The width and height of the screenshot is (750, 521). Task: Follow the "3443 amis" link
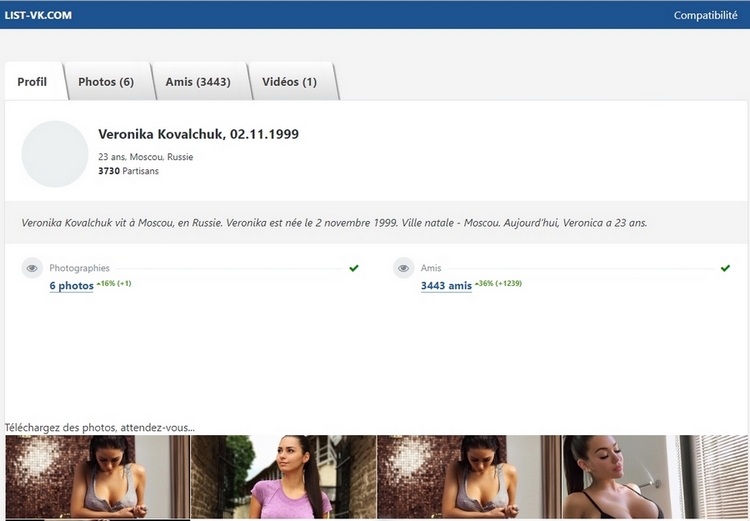446,286
